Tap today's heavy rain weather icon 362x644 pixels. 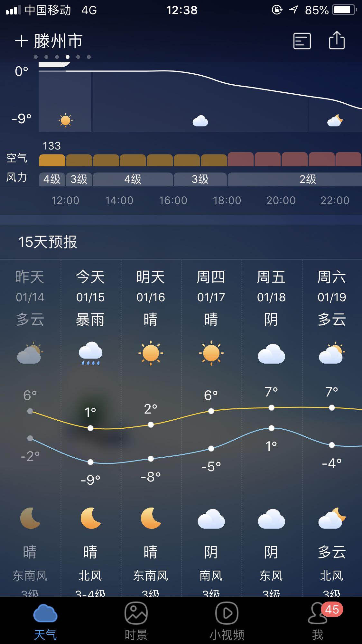90,353
